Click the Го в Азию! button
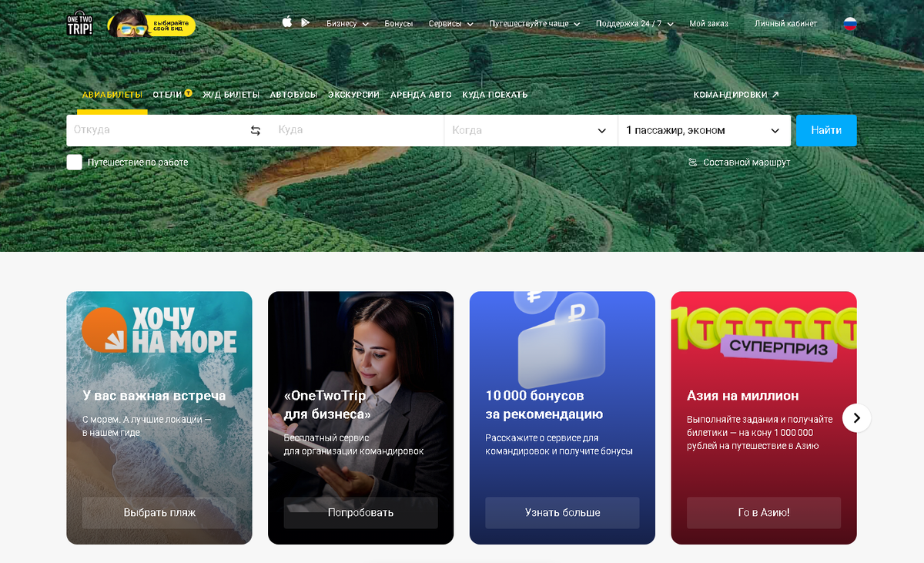 pos(764,512)
